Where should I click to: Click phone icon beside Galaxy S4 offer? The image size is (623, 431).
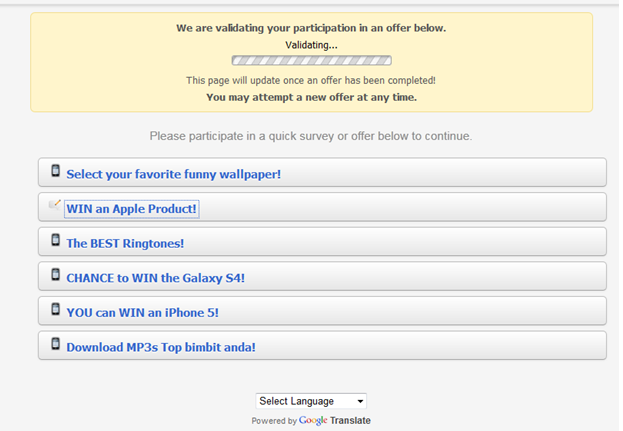coord(56,276)
